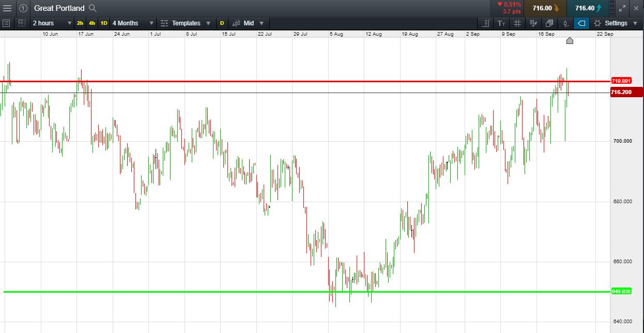Click the grid with pencil drawing icon
The height and width of the screenshot is (333, 644).
[533, 23]
